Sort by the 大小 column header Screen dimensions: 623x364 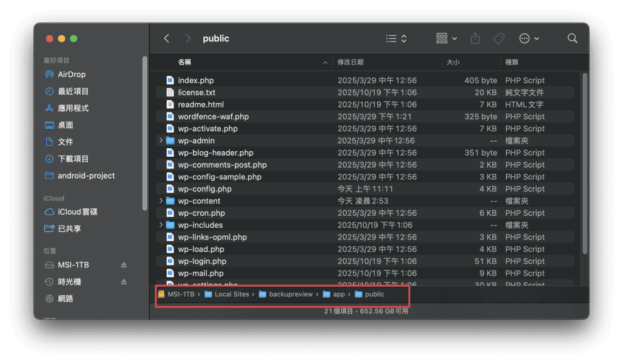pos(453,62)
